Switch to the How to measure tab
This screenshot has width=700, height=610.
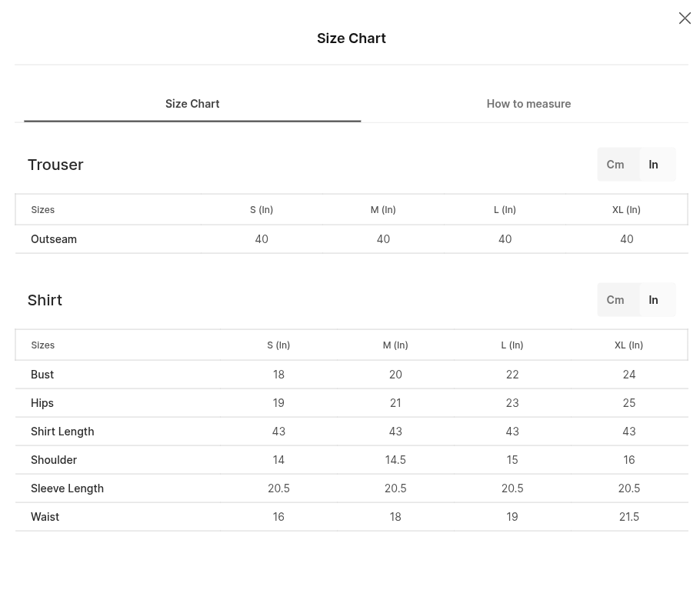tap(528, 104)
